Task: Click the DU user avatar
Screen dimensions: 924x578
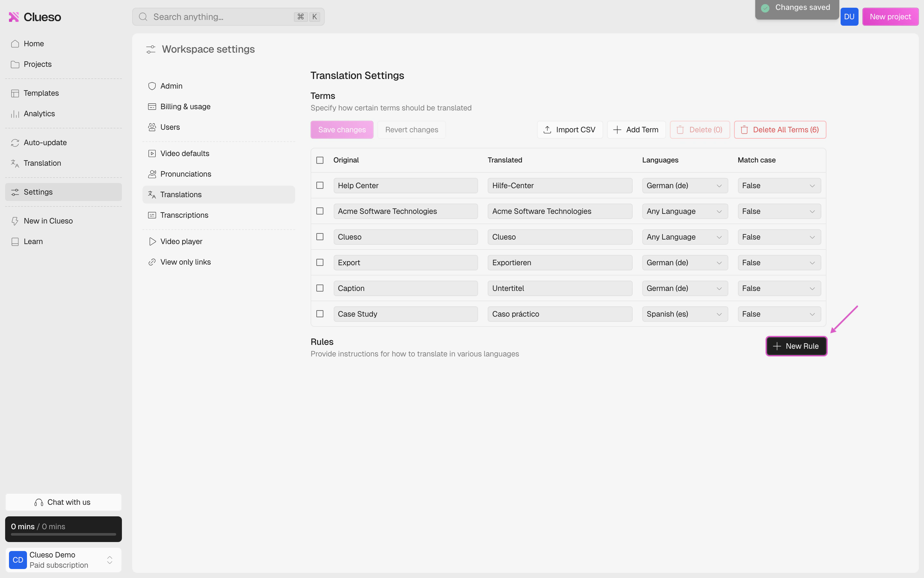Action: click(849, 17)
